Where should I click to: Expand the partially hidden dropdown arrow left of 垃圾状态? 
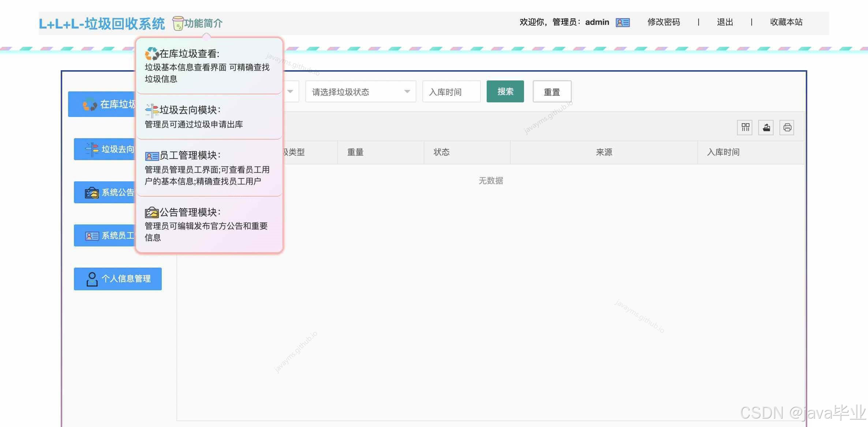(290, 91)
